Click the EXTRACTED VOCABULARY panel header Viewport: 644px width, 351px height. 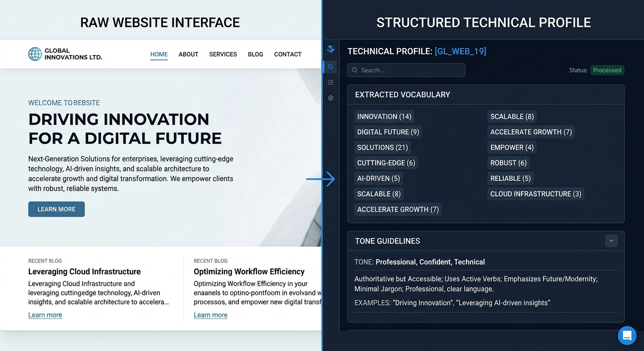click(x=486, y=95)
